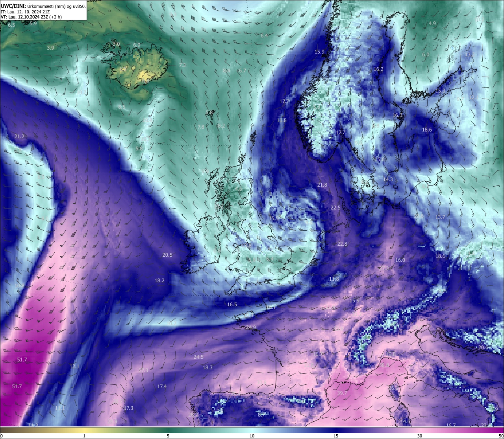Click the 20.6 value over the Balkans
The width and height of the screenshot is (504, 439).
483,347
